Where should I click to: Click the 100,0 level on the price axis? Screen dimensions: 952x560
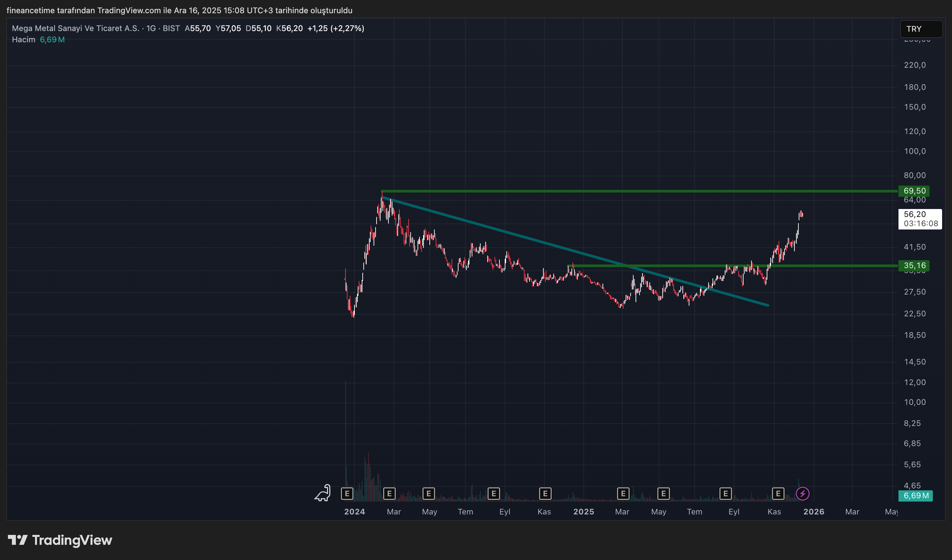(915, 152)
